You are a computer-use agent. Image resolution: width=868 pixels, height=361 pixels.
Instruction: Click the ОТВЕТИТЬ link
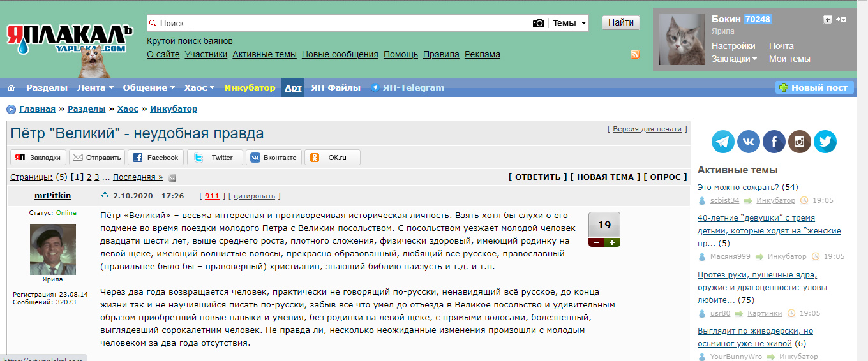[x=538, y=177]
